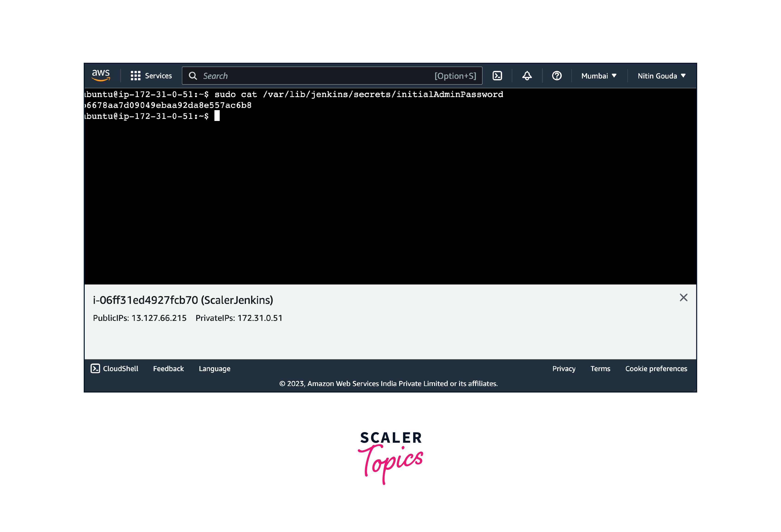Click the Services menu label
This screenshot has width=781, height=532.
pos(158,76)
